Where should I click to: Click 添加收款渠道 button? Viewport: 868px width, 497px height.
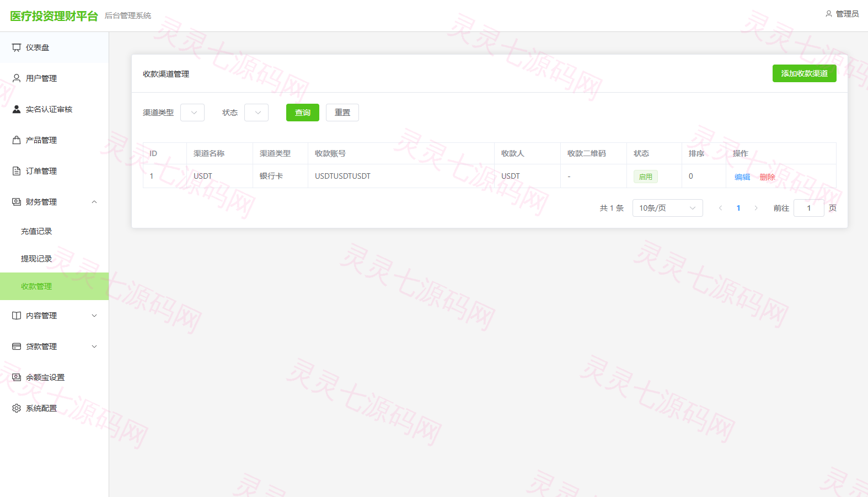pos(805,73)
